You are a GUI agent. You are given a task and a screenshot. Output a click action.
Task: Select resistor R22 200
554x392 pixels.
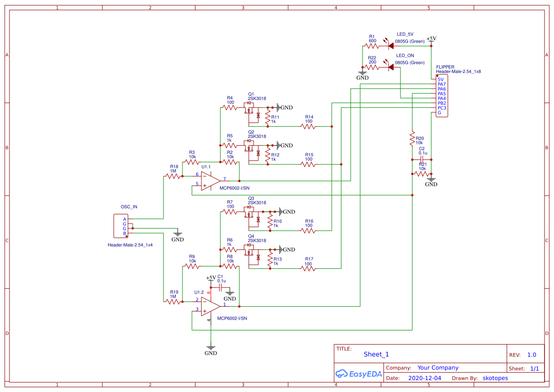(x=371, y=66)
